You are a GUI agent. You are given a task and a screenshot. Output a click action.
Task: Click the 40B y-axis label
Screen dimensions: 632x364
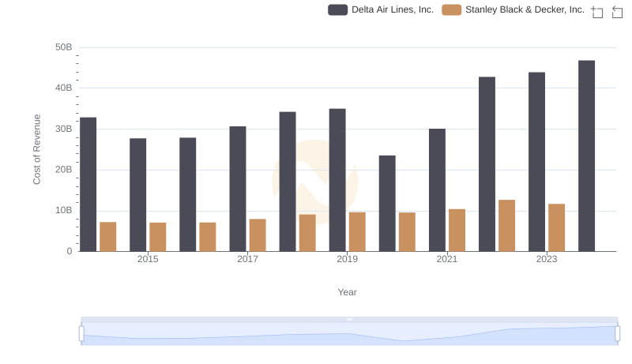click(64, 88)
